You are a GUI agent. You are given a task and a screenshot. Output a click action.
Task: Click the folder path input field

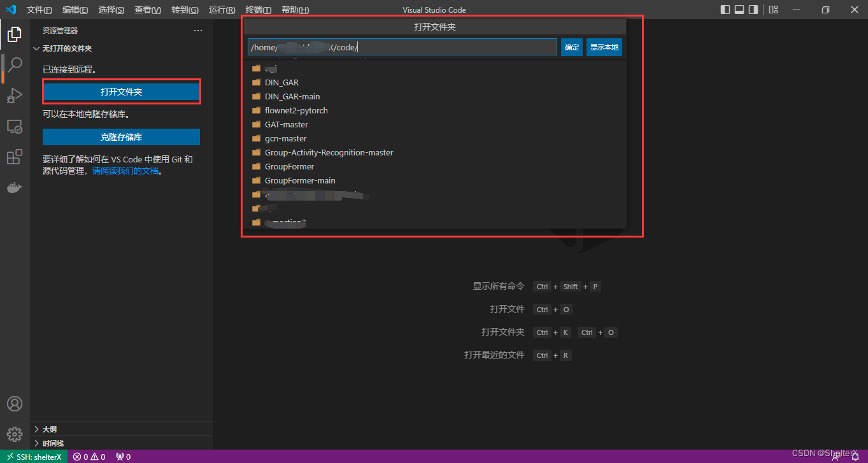coord(402,47)
